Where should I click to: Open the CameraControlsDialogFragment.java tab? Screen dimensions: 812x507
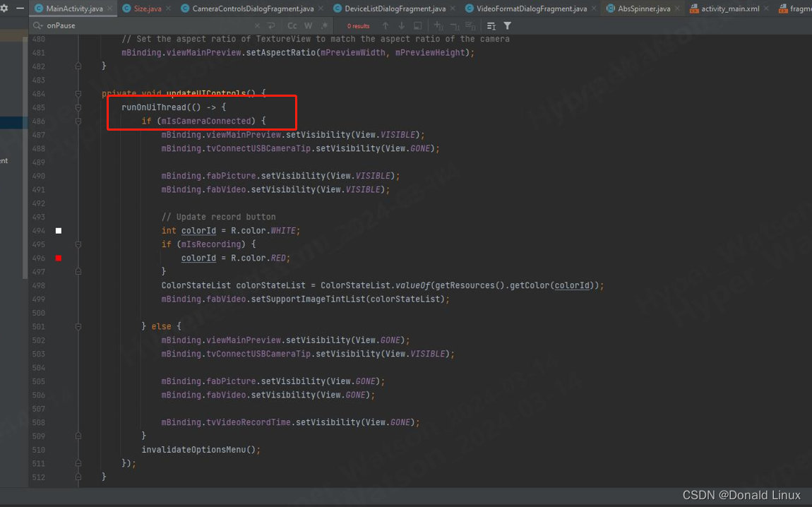pos(253,8)
